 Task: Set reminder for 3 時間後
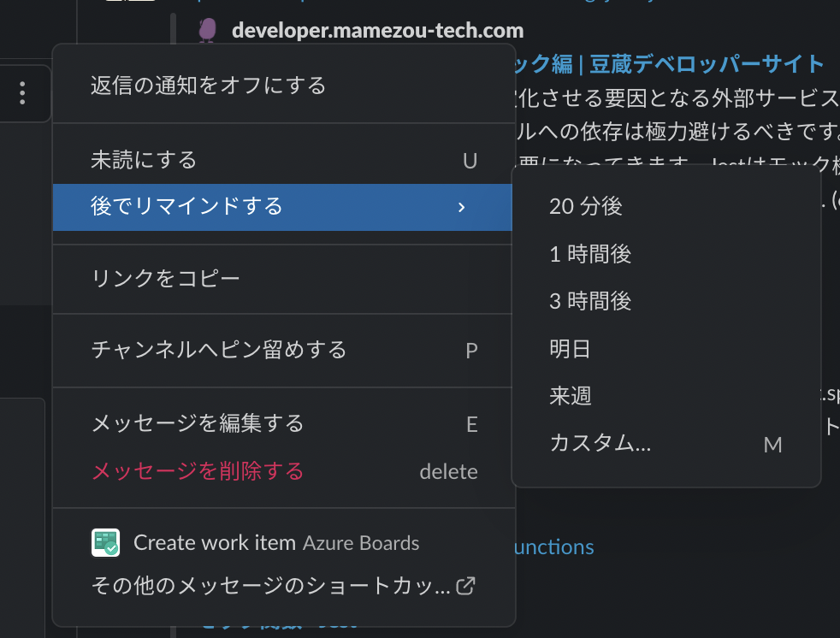(665, 301)
